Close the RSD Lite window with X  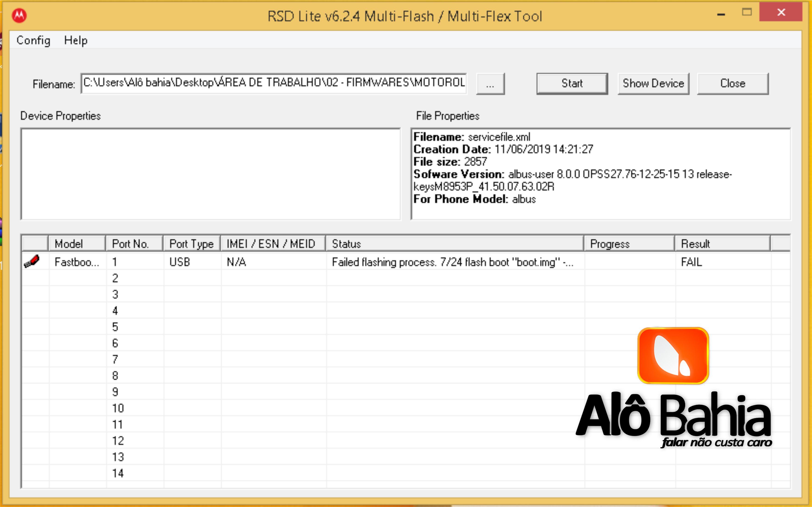pos(781,12)
